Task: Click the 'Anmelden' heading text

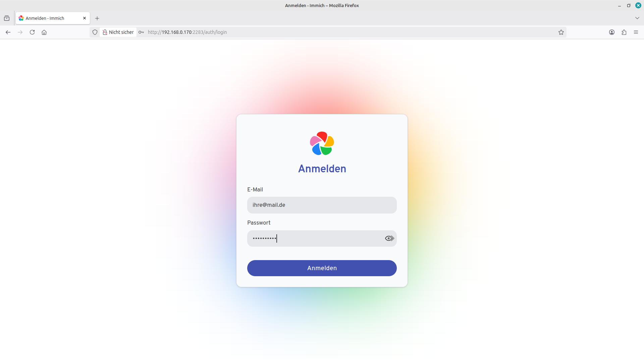Action: [322, 169]
